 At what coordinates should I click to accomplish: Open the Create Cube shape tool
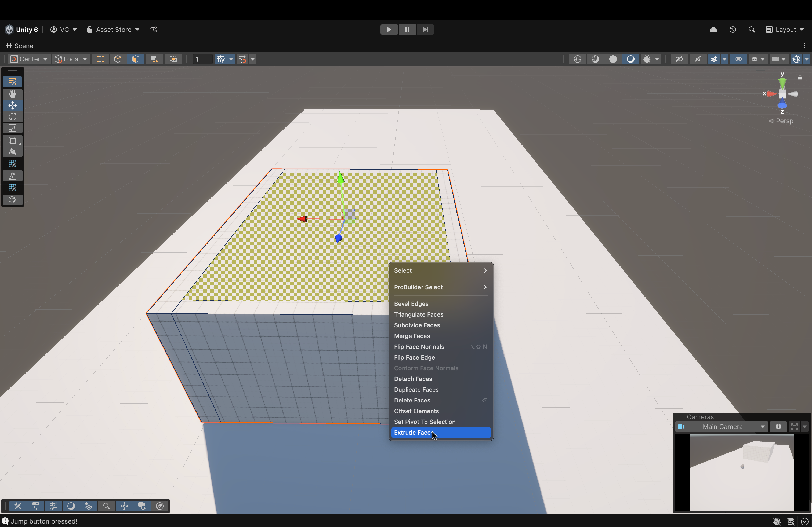(x=13, y=140)
